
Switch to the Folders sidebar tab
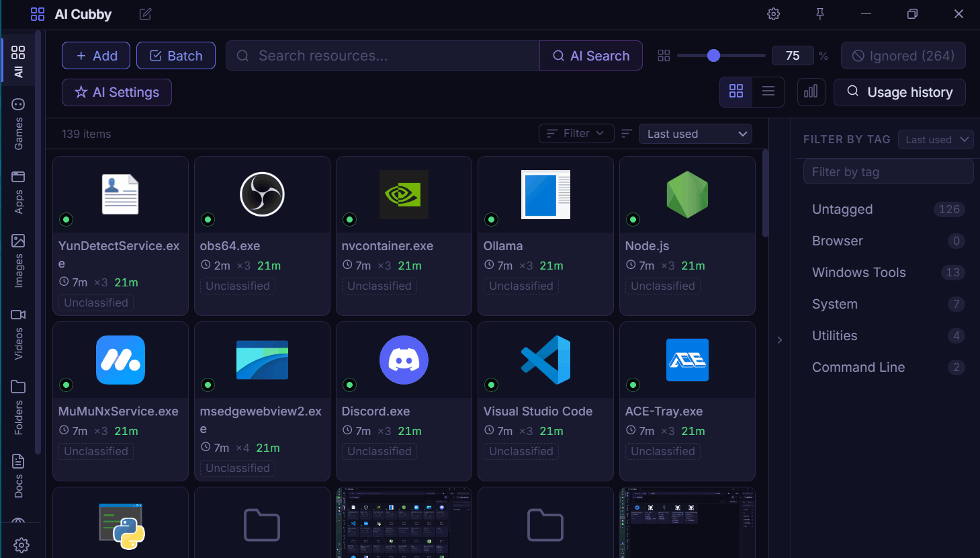[x=18, y=407]
